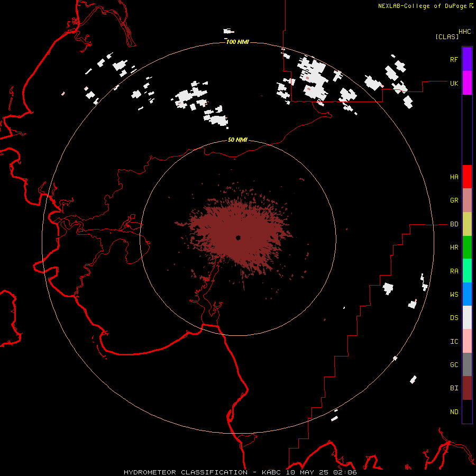The image size is (476, 476).
Task: Click the BI legend label
Action: tap(454, 388)
